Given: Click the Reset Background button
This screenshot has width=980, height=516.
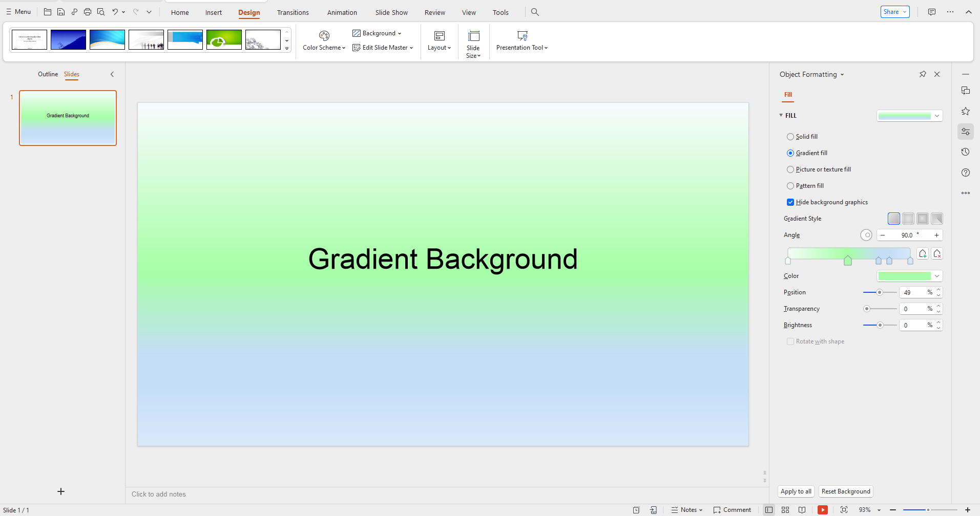Looking at the screenshot, I should coord(845,491).
